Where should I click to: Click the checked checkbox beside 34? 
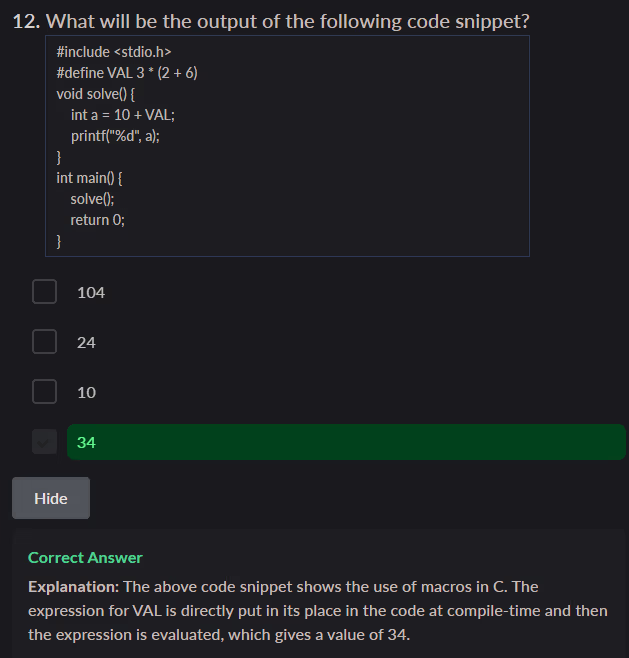[x=44, y=441]
